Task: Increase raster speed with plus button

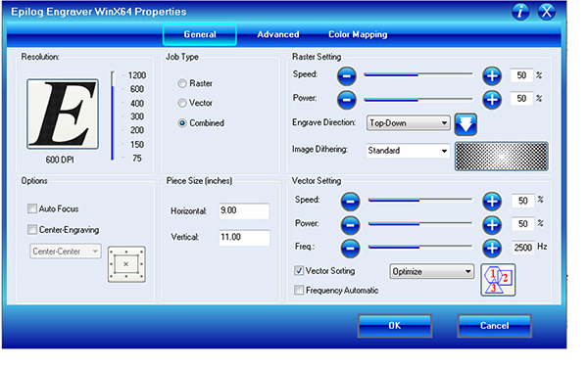Action: click(492, 76)
